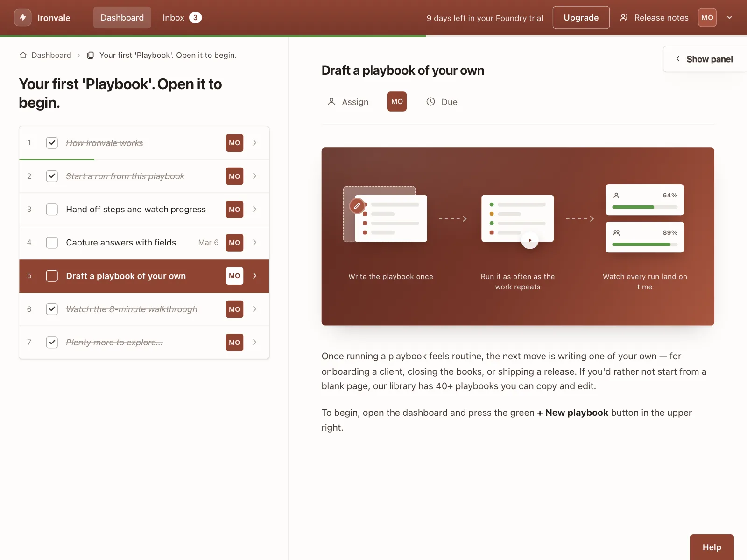This screenshot has width=747, height=560.
Task: Click the Release notes people icon
Action: click(x=624, y=18)
